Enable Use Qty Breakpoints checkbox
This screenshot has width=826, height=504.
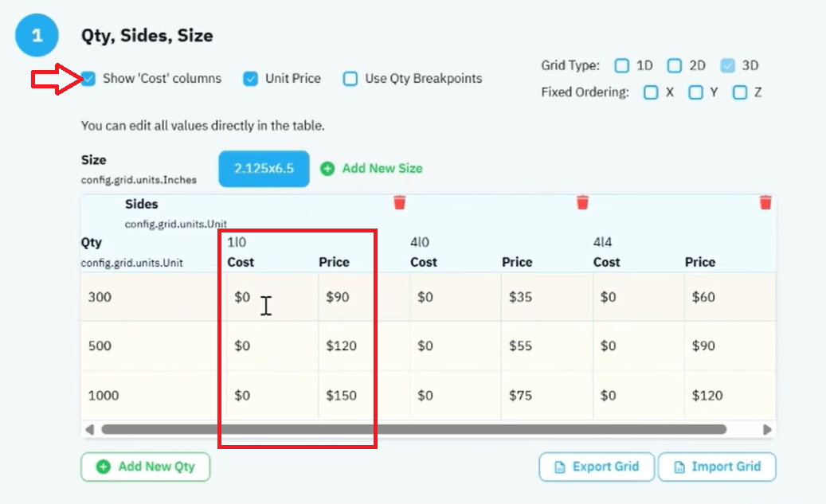tap(350, 79)
